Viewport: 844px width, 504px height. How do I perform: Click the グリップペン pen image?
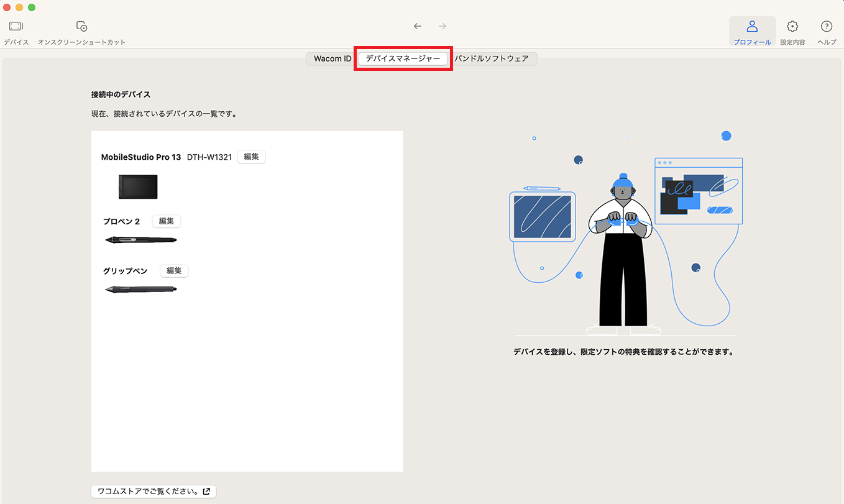tap(141, 289)
